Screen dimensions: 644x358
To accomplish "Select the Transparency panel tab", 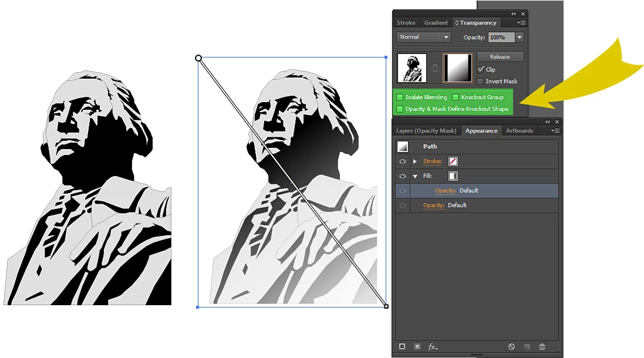I will [x=478, y=22].
